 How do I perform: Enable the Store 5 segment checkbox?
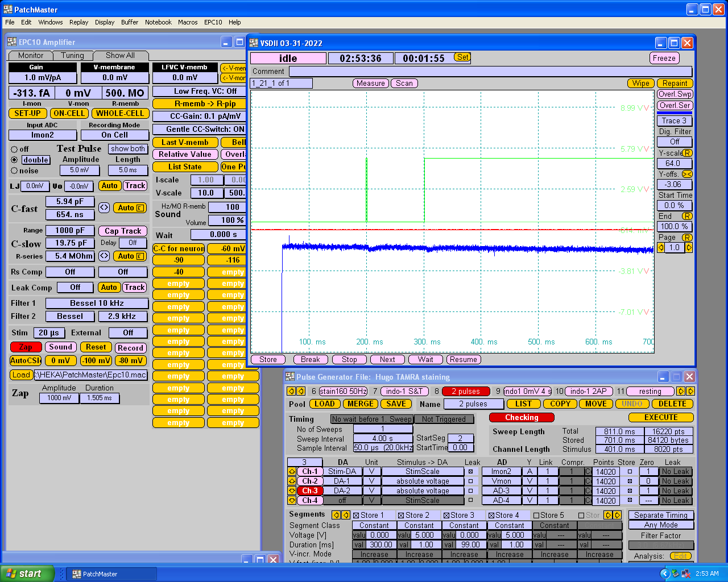pos(536,516)
